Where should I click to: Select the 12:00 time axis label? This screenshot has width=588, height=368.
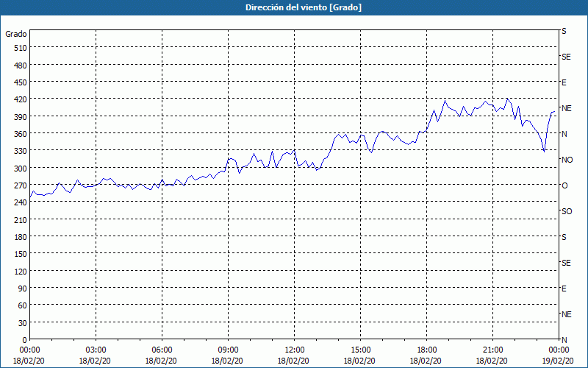[295, 350]
